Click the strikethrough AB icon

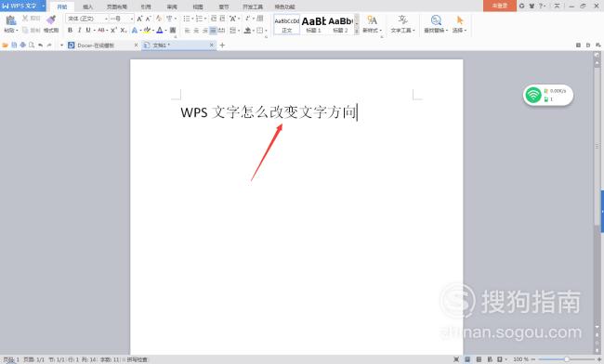tap(101, 30)
